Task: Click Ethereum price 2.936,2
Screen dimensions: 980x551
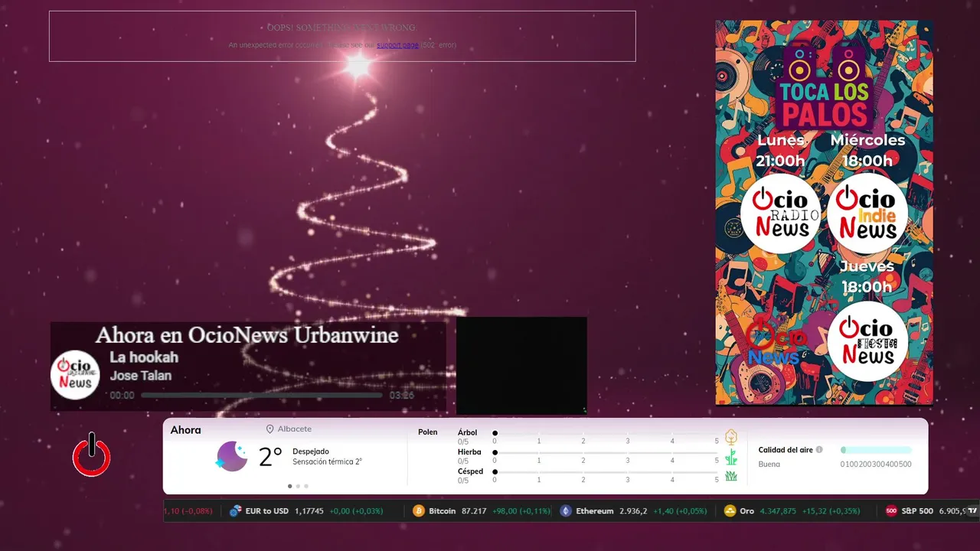Action: [x=633, y=510]
